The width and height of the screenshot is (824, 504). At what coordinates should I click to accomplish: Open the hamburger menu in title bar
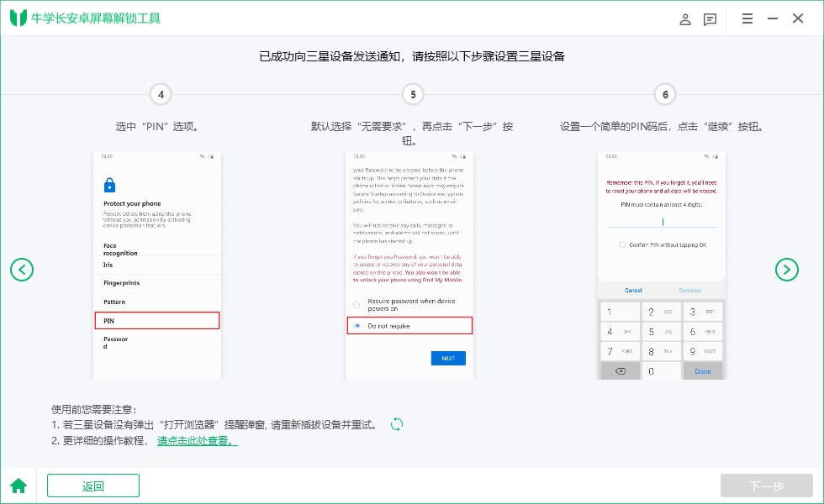point(747,18)
